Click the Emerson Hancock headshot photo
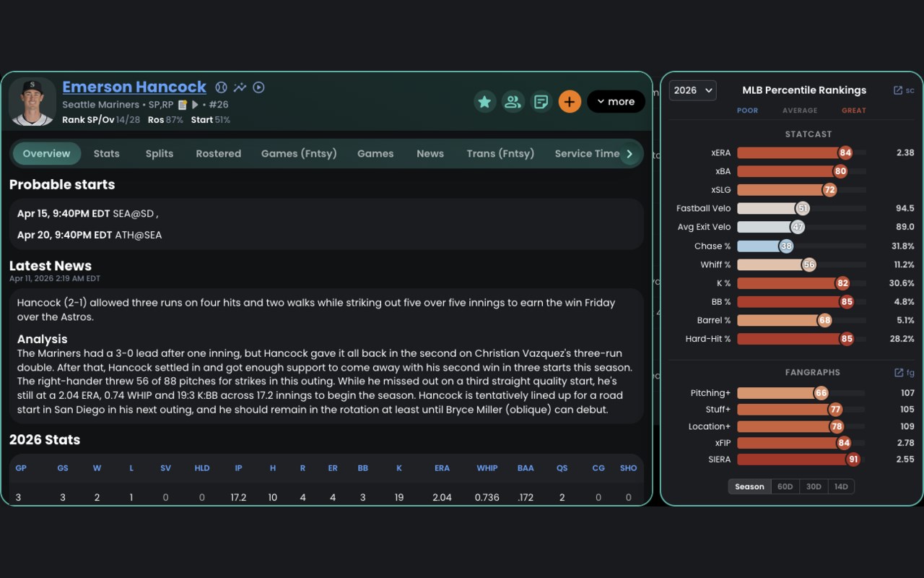 click(x=32, y=102)
